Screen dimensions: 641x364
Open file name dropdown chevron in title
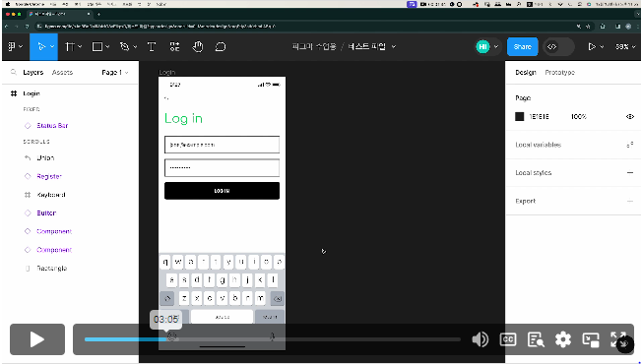pos(394,47)
